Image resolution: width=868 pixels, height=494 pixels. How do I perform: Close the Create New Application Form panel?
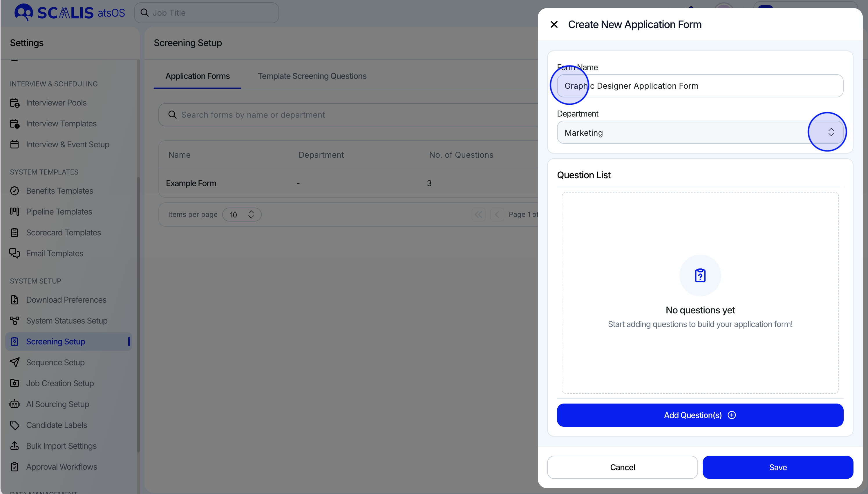point(554,24)
